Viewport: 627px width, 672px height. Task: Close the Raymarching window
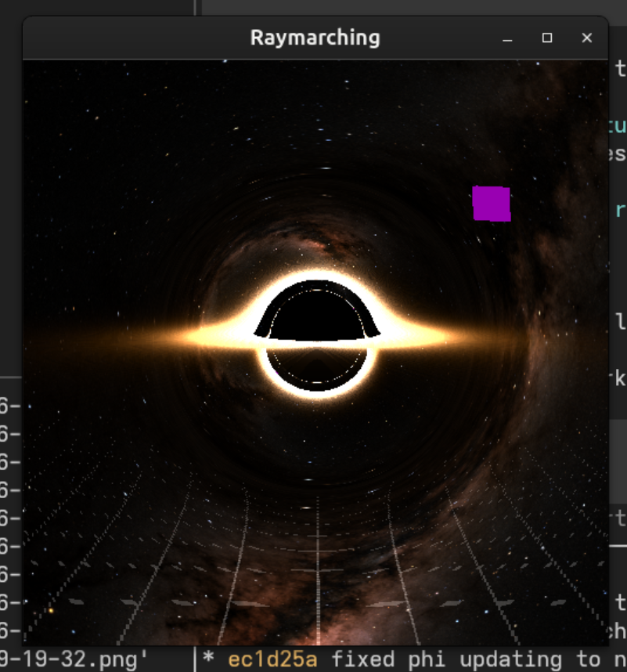586,38
